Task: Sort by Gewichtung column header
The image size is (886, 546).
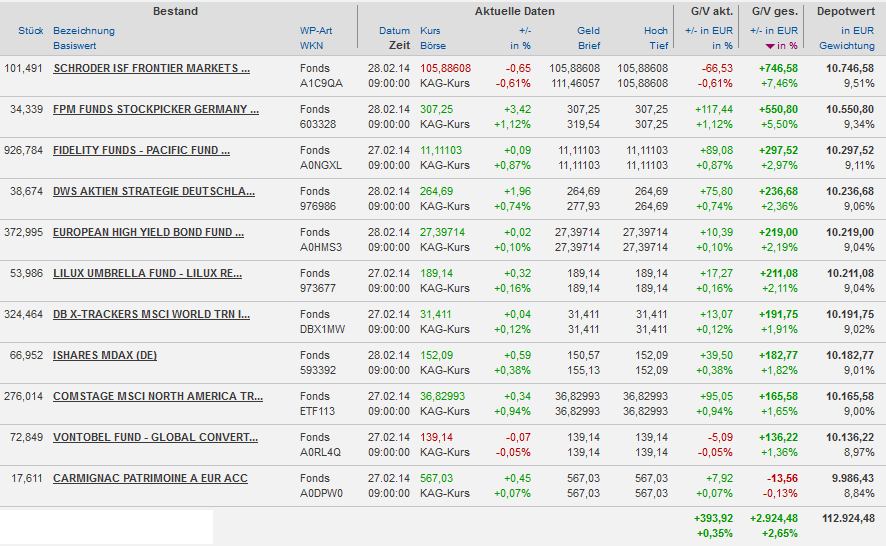Action: 847,46
